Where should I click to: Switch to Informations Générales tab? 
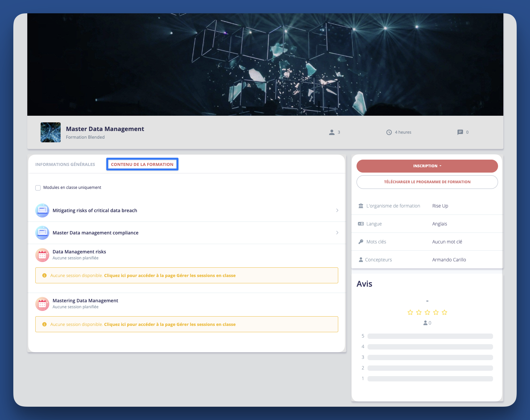point(65,164)
